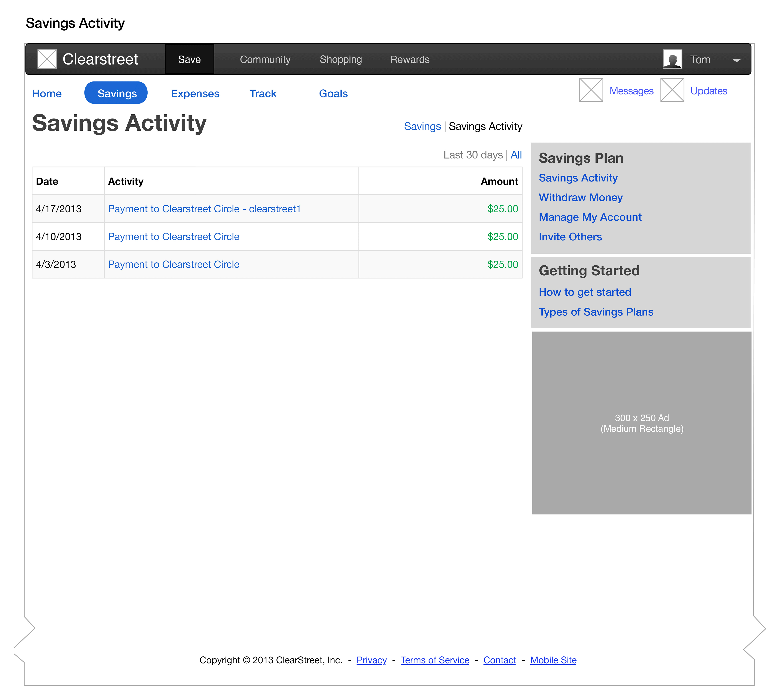Open Types of Savings Plans link
784x694 pixels.
596,312
